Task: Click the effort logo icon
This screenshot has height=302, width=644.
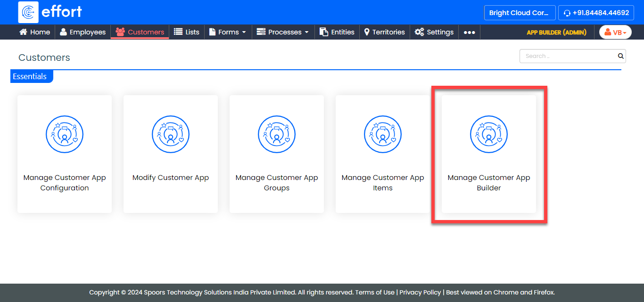Action: [x=28, y=12]
